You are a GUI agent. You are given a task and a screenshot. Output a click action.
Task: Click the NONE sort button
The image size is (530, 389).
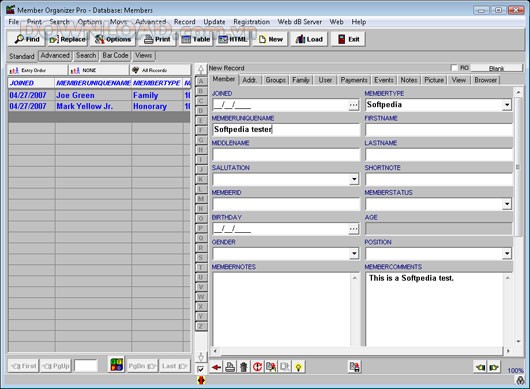(x=98, y=70)
